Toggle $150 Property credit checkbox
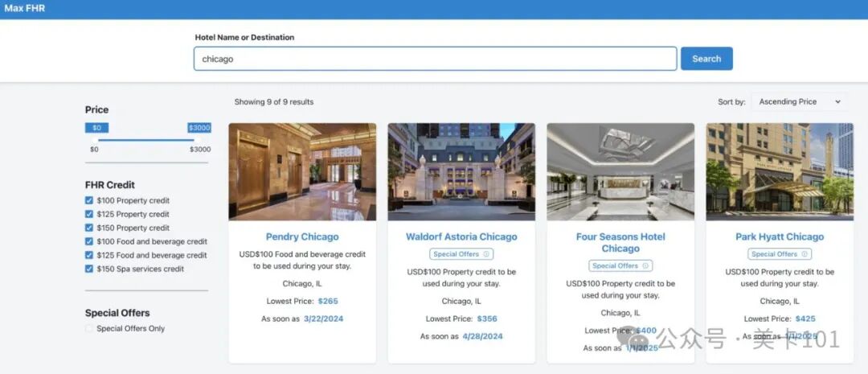Image resolution: width=868 pixels, height=374 pixels. [x=89, y=228]
